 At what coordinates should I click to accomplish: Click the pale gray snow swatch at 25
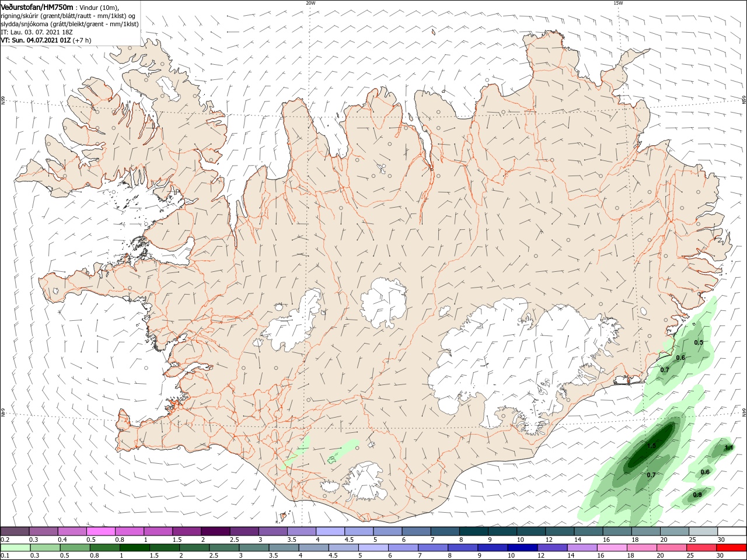tap(703, 531)
